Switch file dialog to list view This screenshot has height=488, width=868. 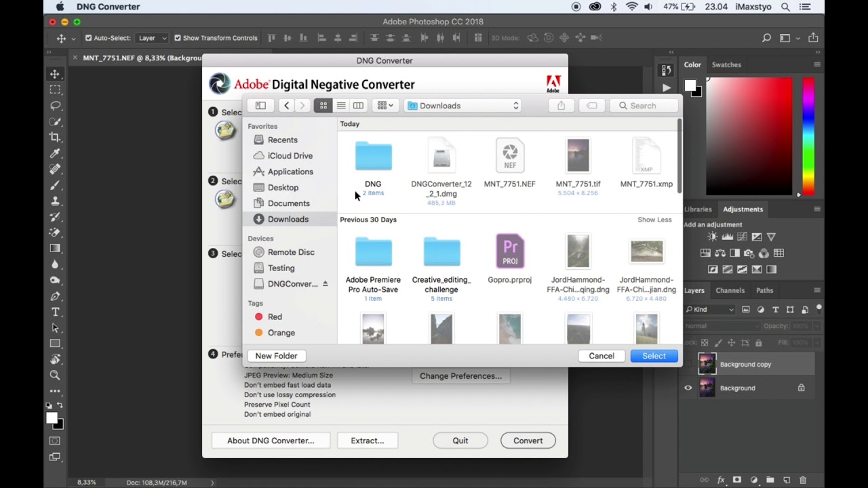coord(341,106)
